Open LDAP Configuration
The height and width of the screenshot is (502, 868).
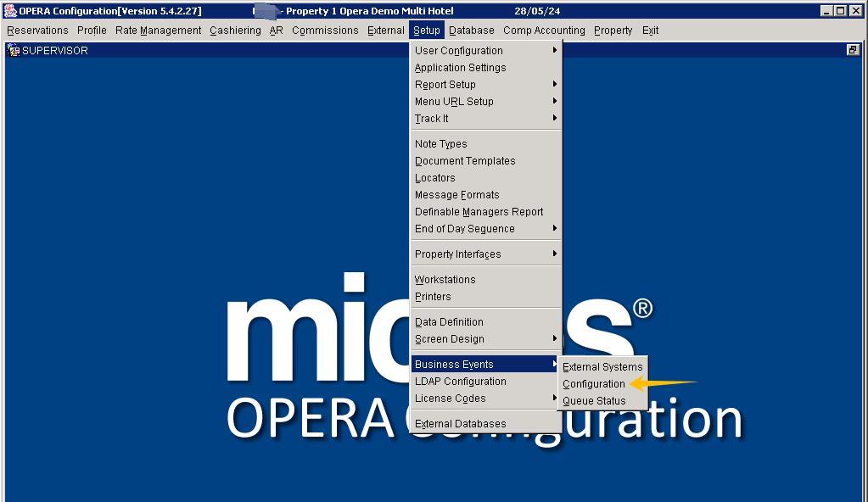[486, 382]
